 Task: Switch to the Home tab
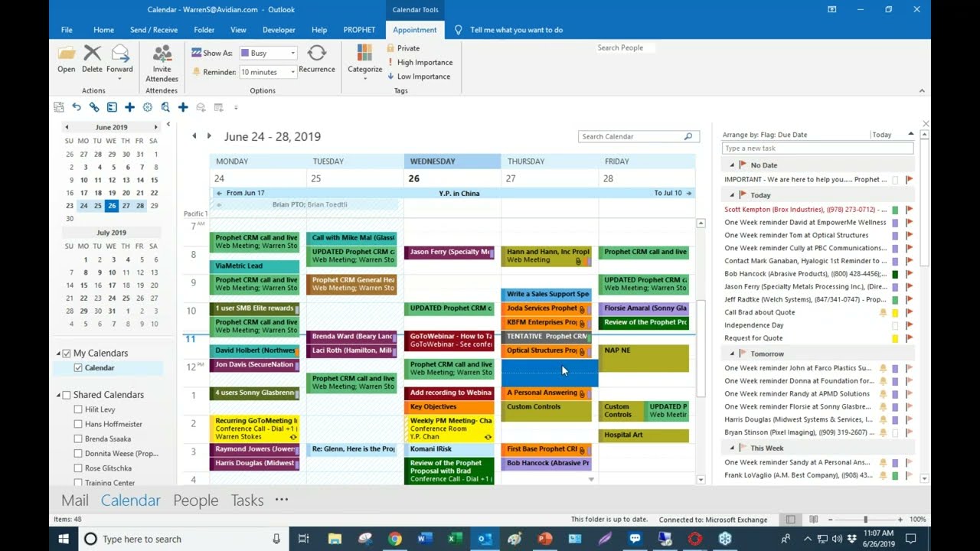tap(103, 30)
